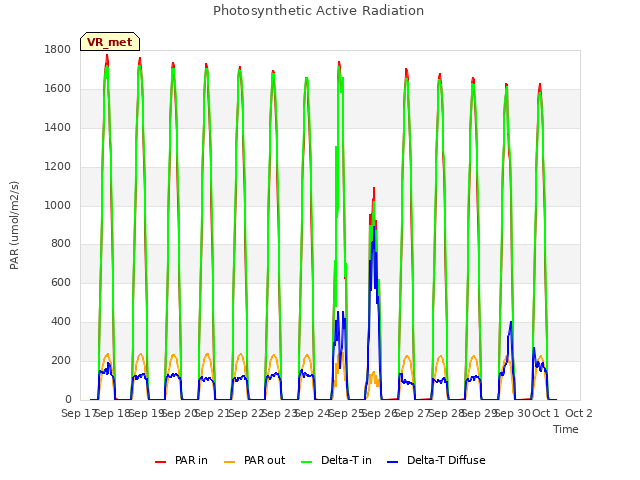Click the 600 y-axis tick value
This screenshot has width=640, height=480.
(61, 282)
